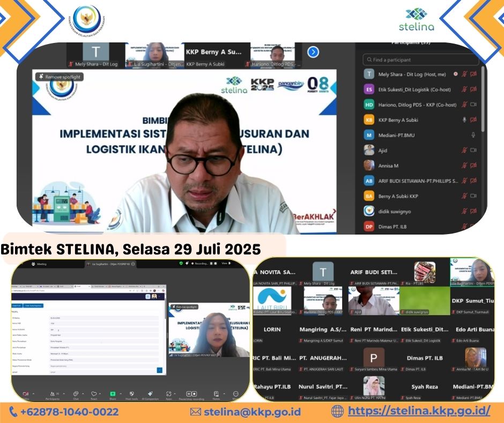Click the React emoji icon
The image size is (504, 423).
93,393
